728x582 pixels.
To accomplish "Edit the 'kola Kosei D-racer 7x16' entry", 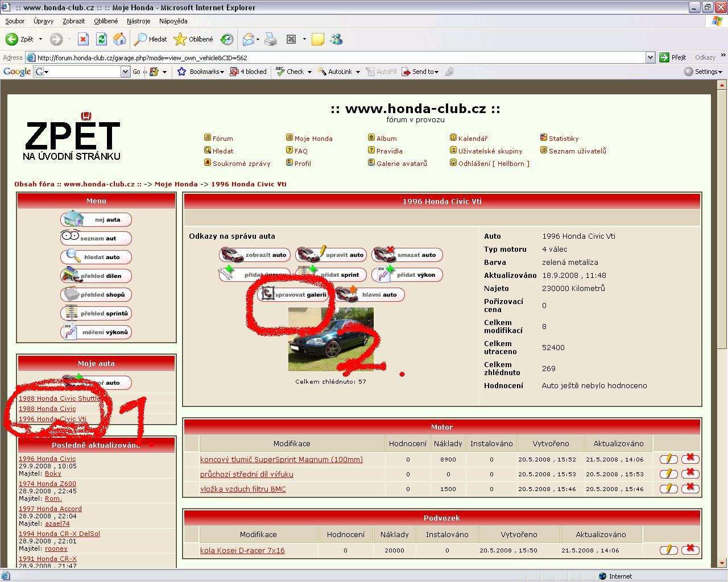I will pyautogui.click(x=668, y=550).
